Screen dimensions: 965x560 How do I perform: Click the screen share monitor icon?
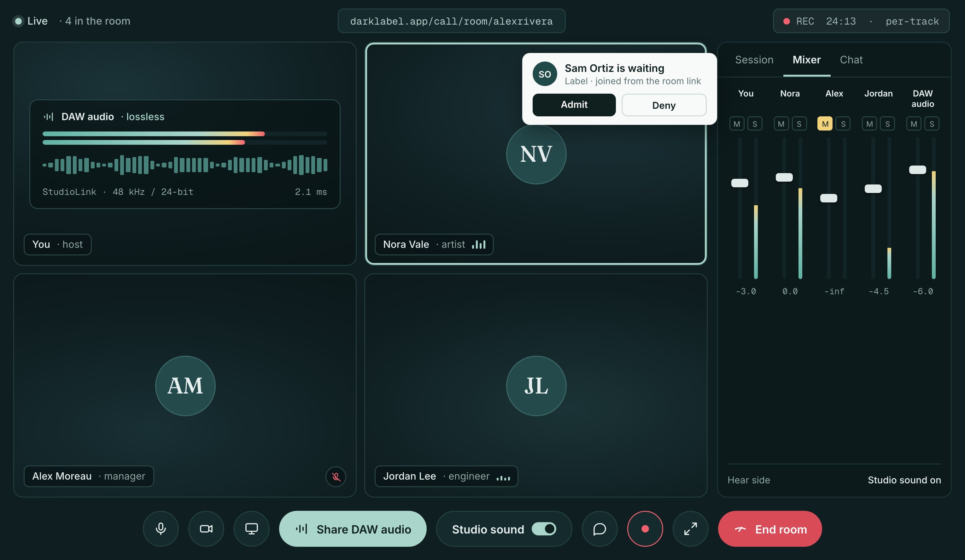coord(252,528)
